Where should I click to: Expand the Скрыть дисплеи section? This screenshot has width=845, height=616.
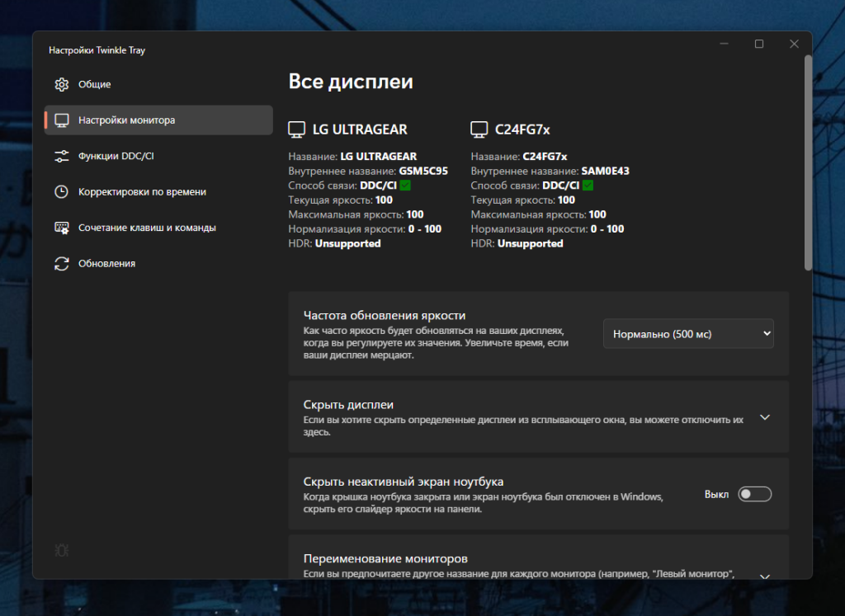tap(764, 417)
